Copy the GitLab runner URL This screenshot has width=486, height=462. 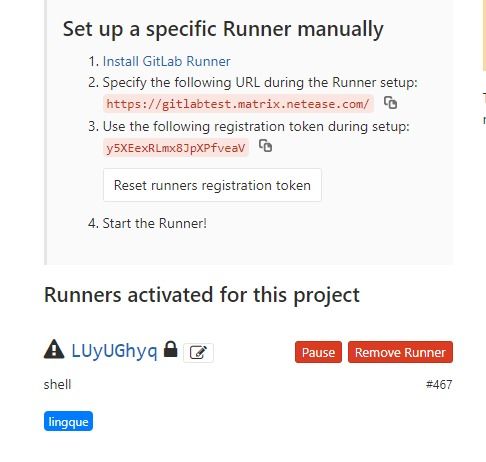tap(390, 103)
